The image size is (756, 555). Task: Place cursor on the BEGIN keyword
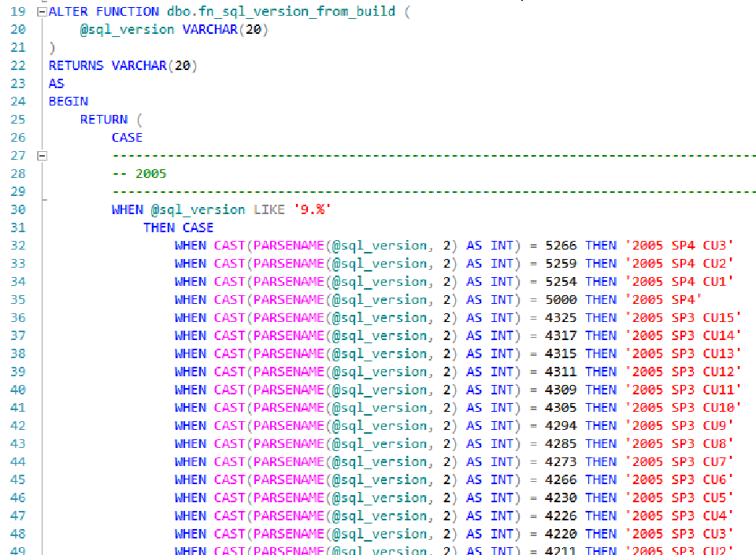[x=69, y=102]
